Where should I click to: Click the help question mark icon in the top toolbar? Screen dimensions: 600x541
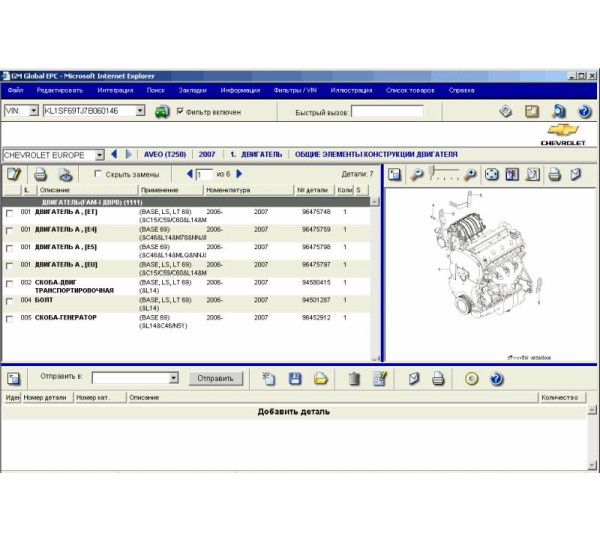pyautogui.click(x=585, y=111)
